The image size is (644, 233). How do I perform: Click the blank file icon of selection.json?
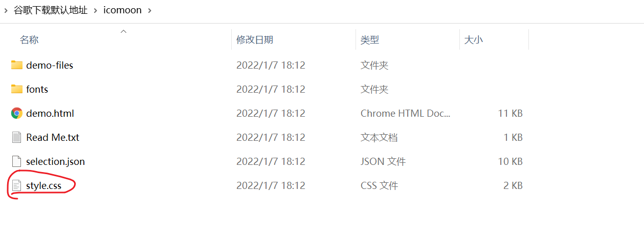tap(17, 161)
